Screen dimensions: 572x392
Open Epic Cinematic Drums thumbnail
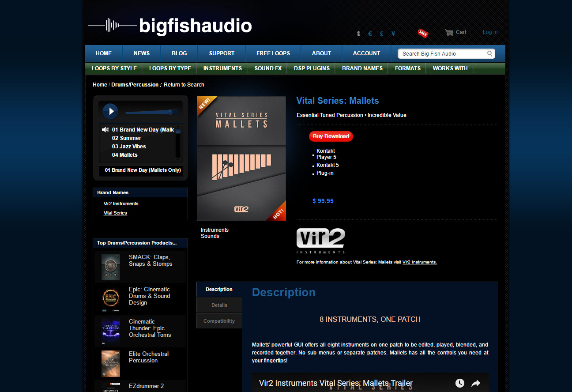[x=110, y=299]
